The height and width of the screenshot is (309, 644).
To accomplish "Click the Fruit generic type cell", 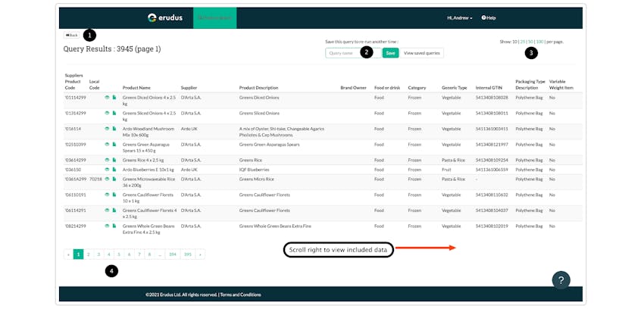I will click(x=446, y=170).
